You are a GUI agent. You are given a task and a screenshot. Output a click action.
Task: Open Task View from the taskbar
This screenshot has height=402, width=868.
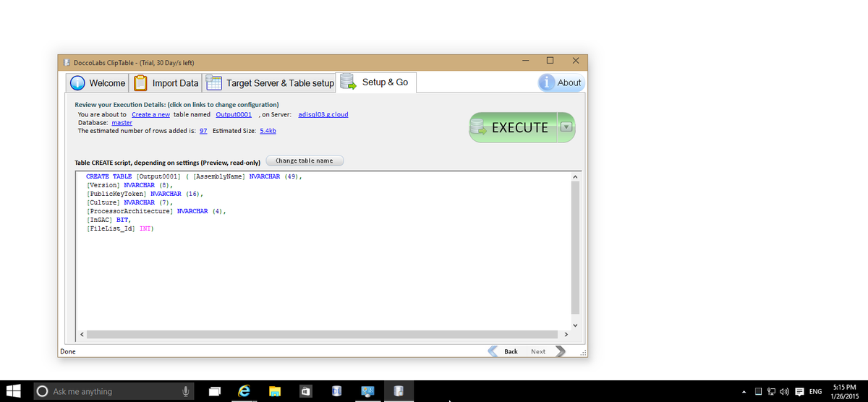coord(215,391)
